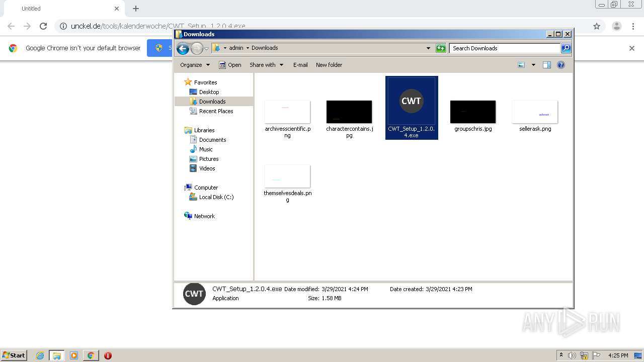This screenshot has width=644, height=362.
Task: Click Explorer's greyed forward arrow
Action: (197, 48)
